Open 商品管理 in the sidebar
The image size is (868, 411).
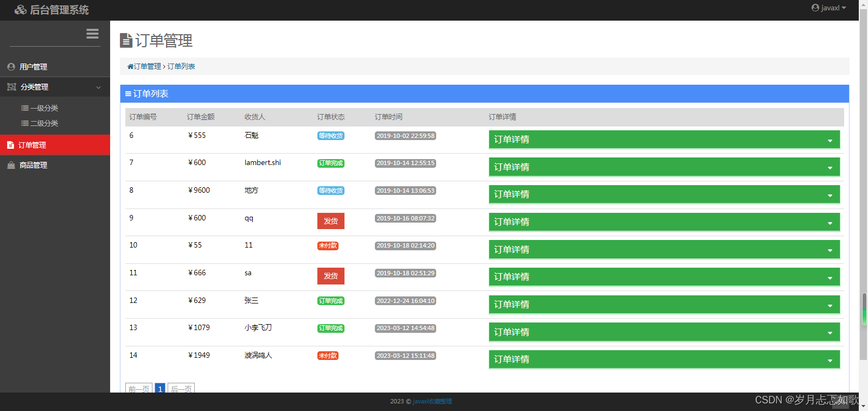(55, 165)
